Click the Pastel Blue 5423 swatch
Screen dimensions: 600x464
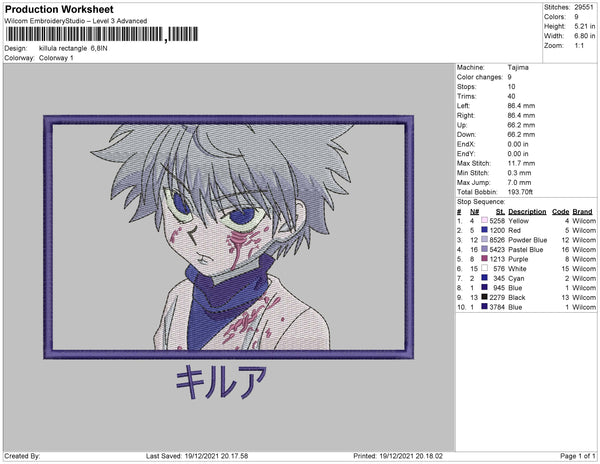(484, 249)
